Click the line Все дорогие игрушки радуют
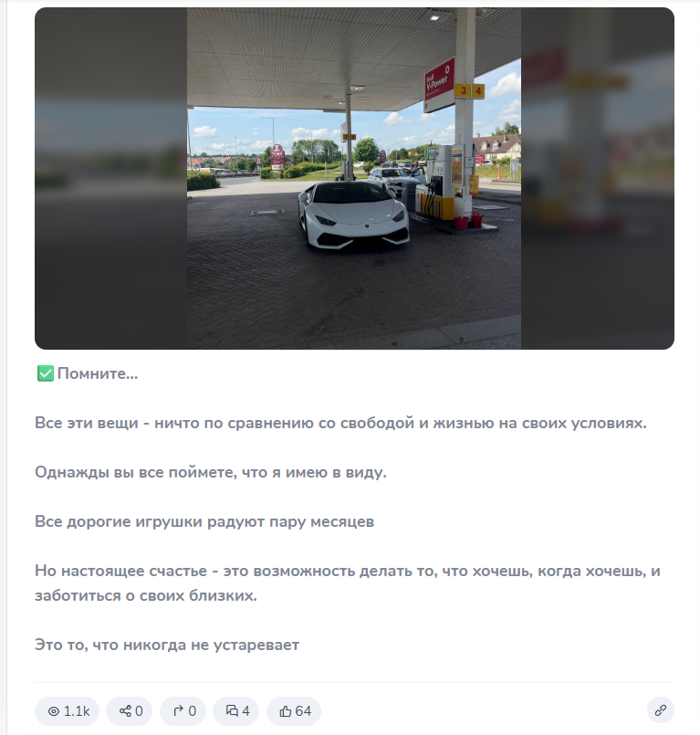Screen dimensions: 700x735 pyautogui.click(x=204, y=521)
